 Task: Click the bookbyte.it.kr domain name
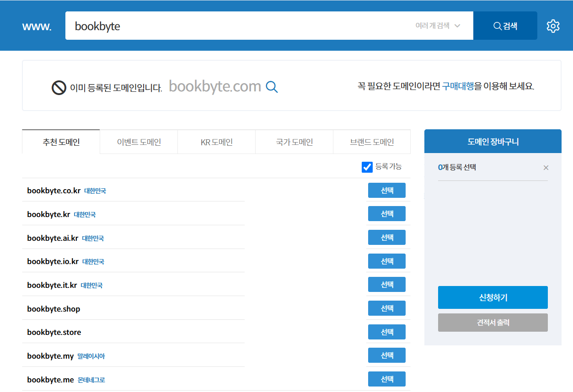52,285
